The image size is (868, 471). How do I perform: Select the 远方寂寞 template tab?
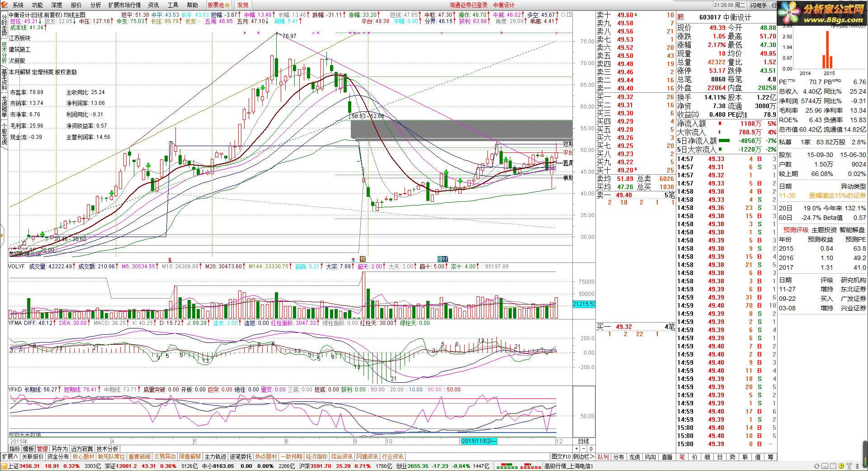[82, 449]
